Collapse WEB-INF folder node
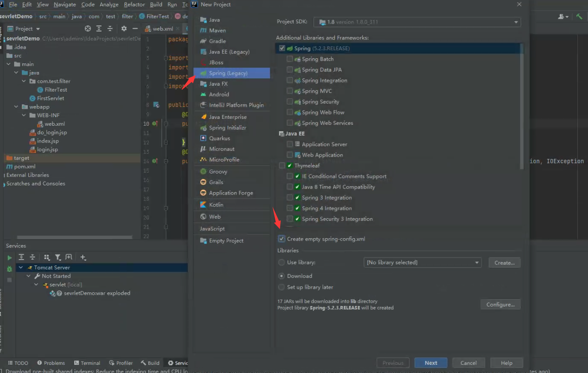Image resolution: width=588 pixels, height=373 pixels. pyautogui.click(x=24, y=115)
